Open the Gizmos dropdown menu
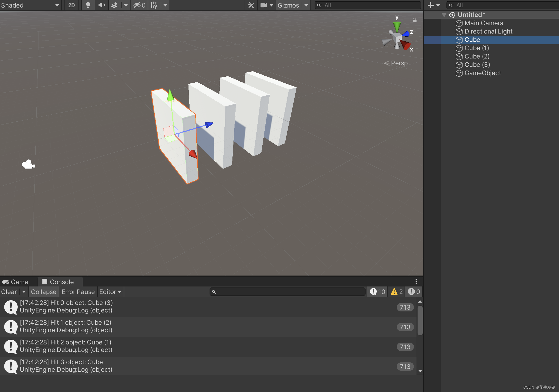 293,5
